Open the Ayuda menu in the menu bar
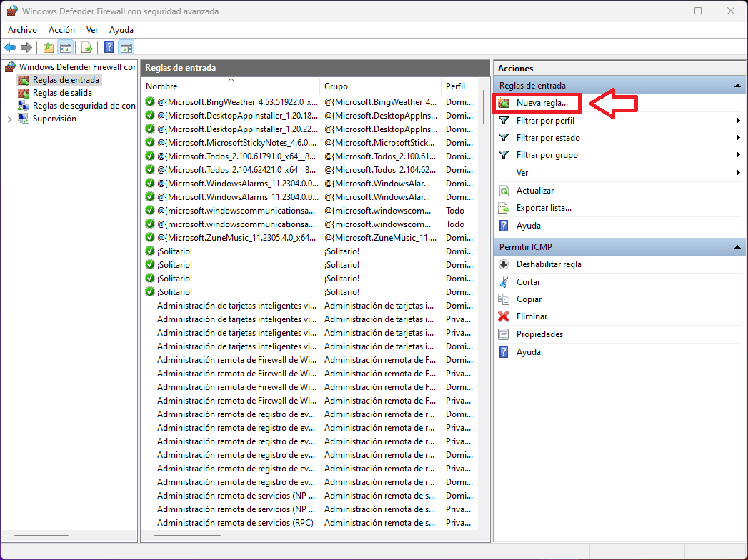This screenshot has height=560, width=748. tap(121, 29)
